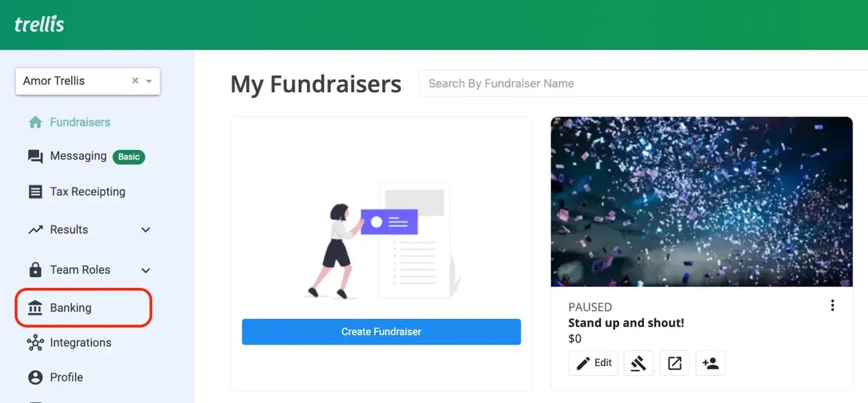868x403 pixels.
Task: Click the Banking building icon
Action: pos(35,308)
